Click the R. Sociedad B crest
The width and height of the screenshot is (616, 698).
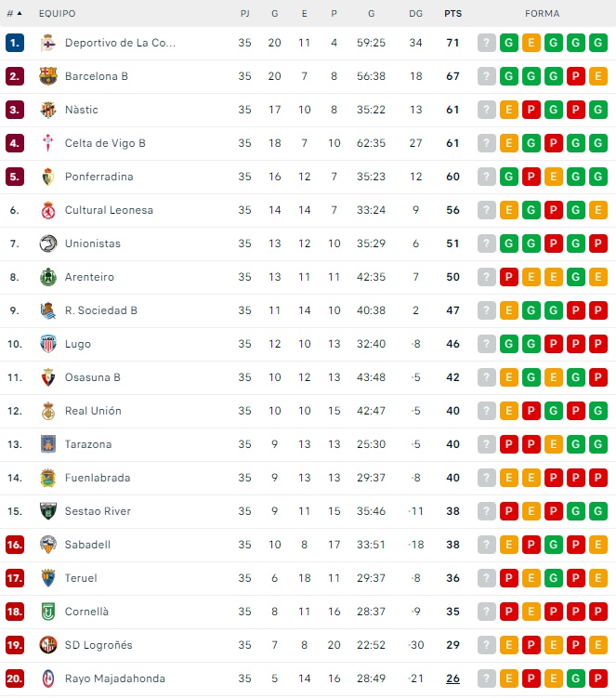click(48, 310)
